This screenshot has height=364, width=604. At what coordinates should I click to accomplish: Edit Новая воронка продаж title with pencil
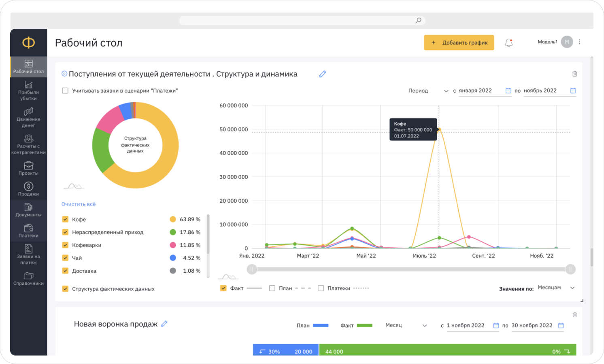click(x=164, y=324)
